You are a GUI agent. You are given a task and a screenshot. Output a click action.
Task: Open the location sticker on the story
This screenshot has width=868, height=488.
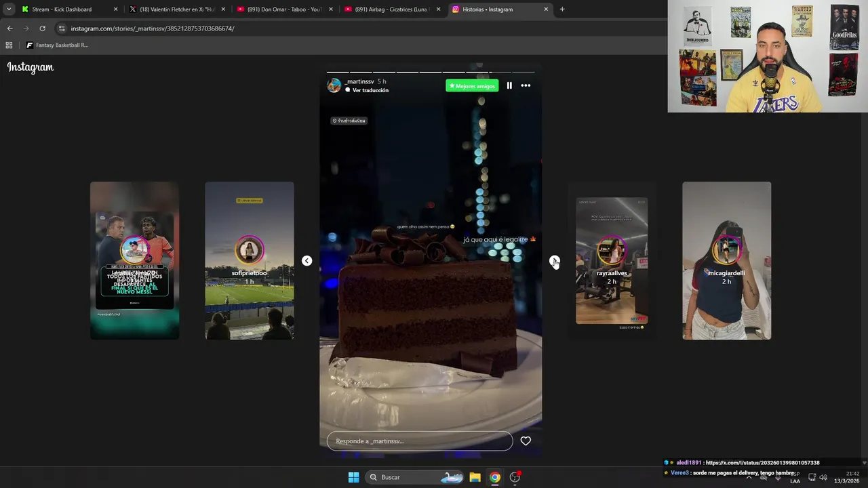pos(349,121)
